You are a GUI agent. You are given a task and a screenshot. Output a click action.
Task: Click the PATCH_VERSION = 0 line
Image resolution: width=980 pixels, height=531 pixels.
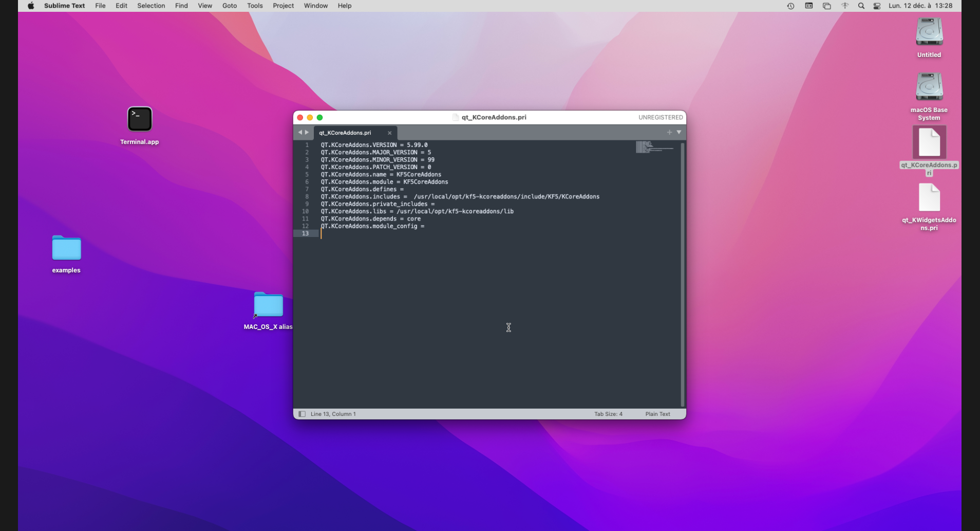[376, 167]
